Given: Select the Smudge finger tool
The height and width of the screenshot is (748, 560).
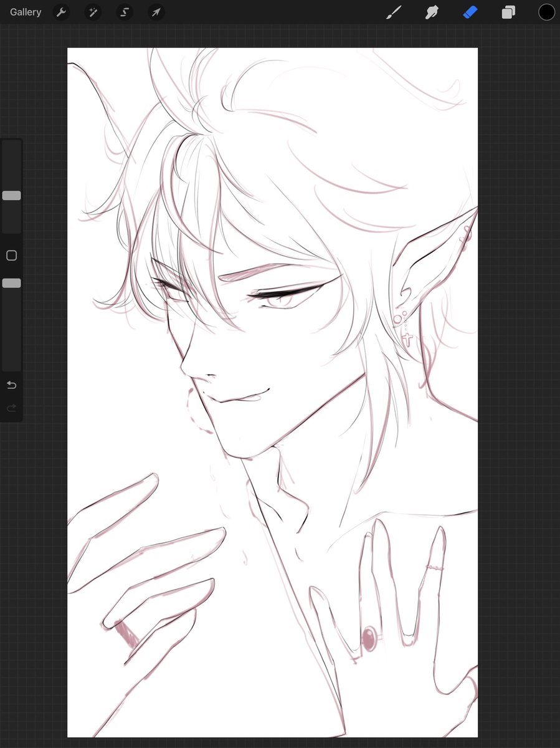Looking at the screenshot, I should coord(432,12).
